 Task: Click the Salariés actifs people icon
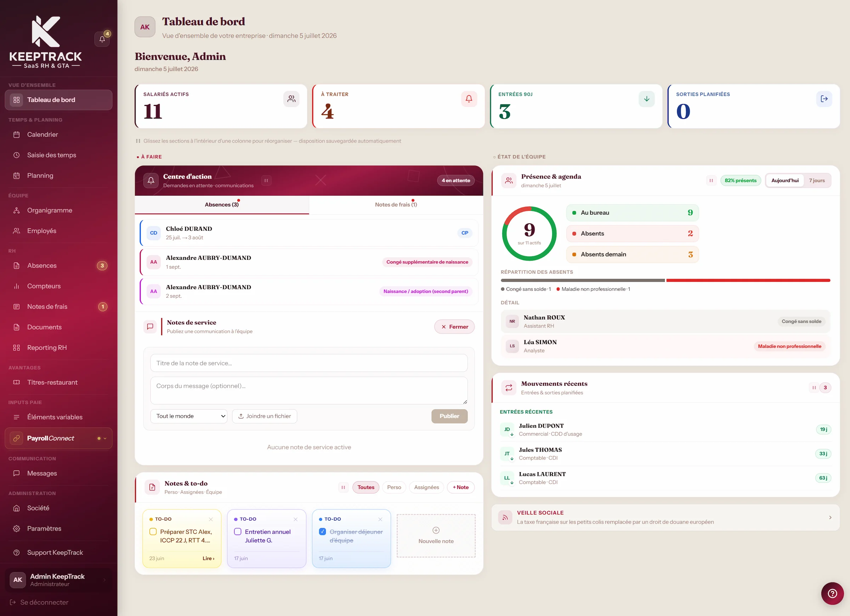click(x=291, y=99)
